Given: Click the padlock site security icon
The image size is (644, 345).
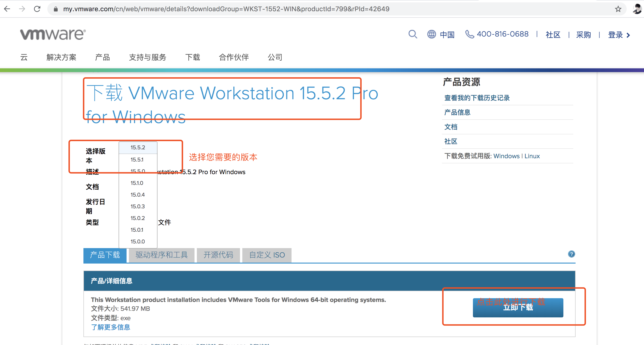Looking at the screenshot, I should (x=56, y=9).
